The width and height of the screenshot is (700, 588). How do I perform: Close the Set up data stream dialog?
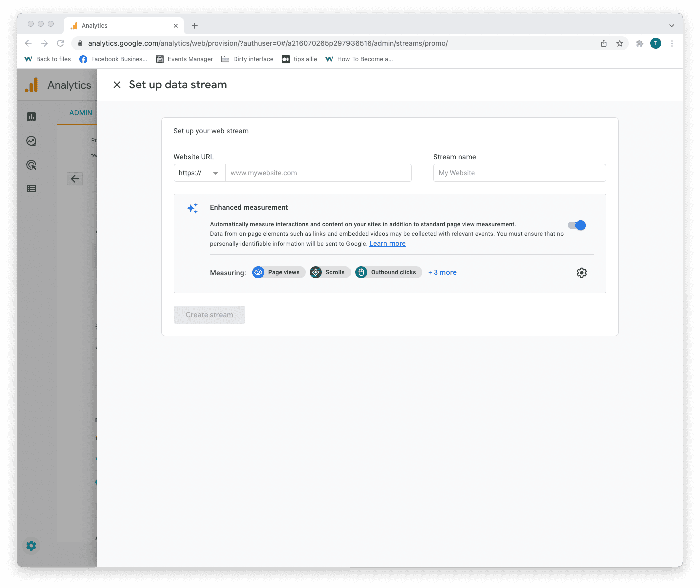click(117, 84)
